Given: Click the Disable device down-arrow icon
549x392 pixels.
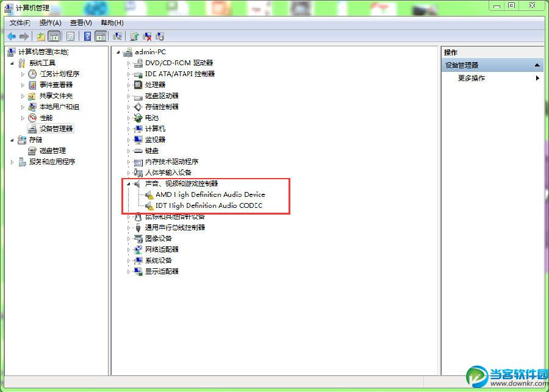Looking at the screenshot, I should [x=160, y=36].
